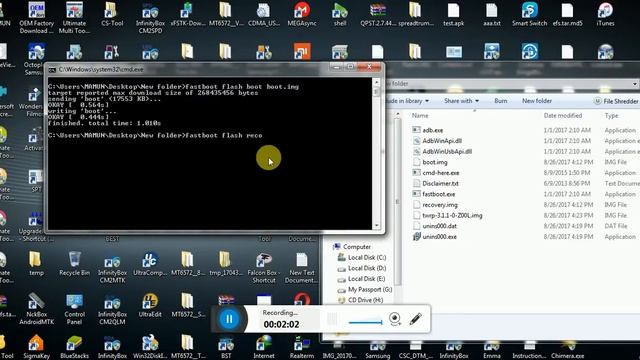The image size is (640, 360).
Task: Open the temp desktop folder
Action: click(x=36, y=264)
